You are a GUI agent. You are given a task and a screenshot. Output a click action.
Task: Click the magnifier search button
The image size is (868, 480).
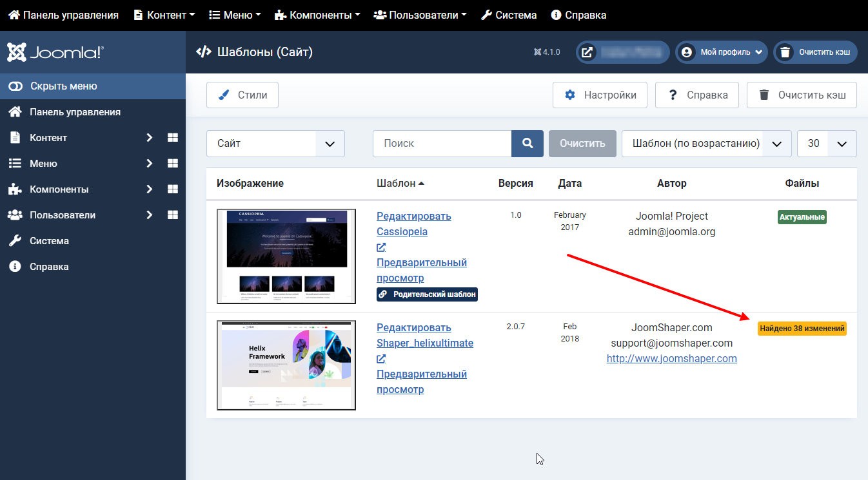pyautogui.click(x=528, y=144)
